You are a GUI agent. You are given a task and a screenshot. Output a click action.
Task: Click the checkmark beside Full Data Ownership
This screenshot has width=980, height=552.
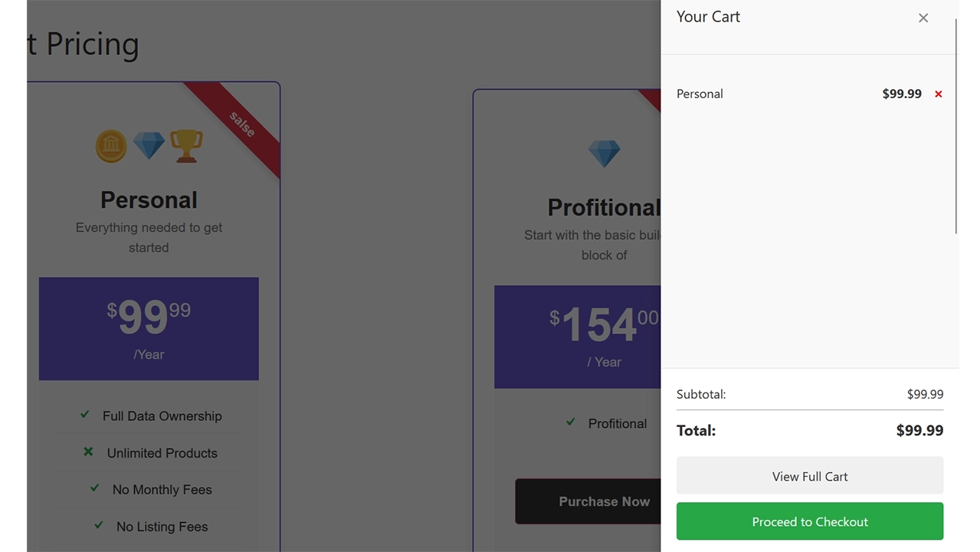pyautogui.click(x=85, y=415)
